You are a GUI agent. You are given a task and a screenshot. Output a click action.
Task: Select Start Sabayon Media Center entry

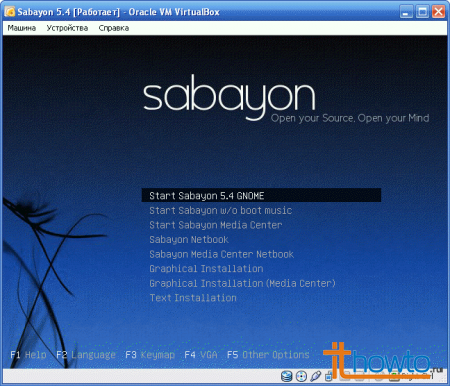[216, 225]
